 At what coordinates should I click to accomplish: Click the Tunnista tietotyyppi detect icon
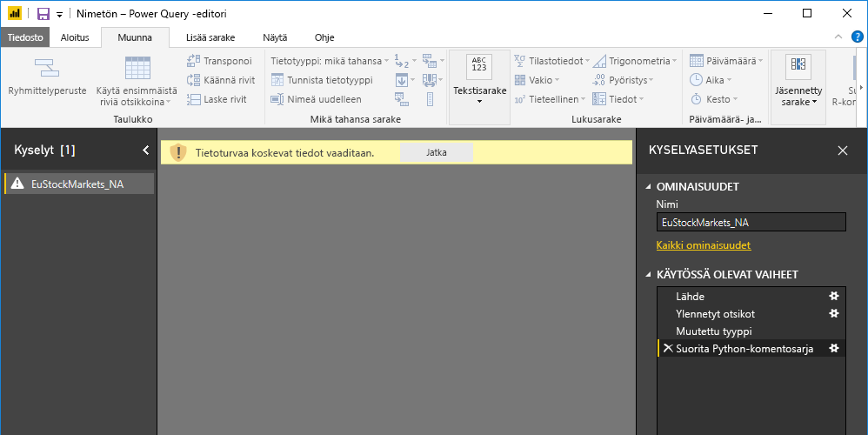277,80
